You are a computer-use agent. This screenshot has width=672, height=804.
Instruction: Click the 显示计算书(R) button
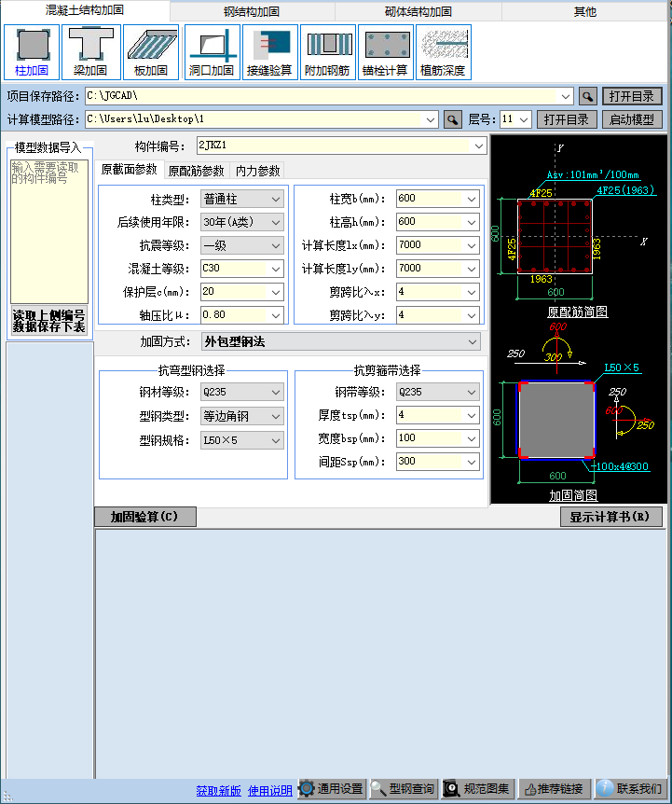[x=610, y=517]
